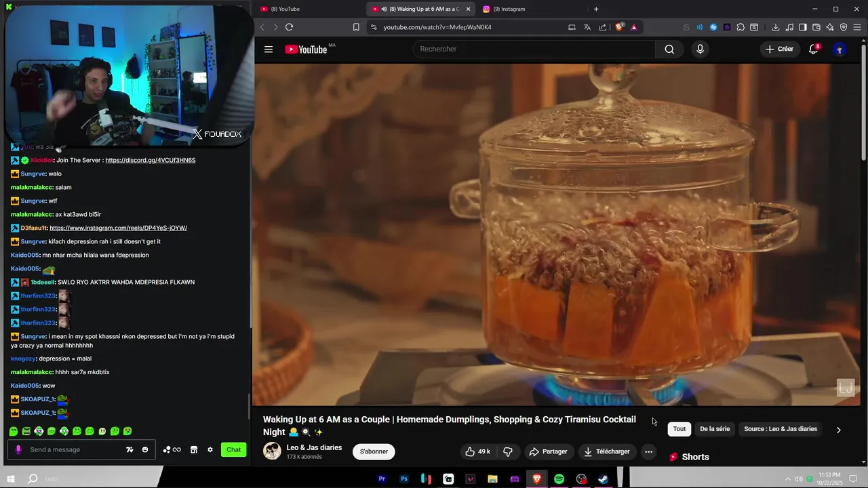Click the Partager share button
Screen dimensions: 868x488
(x=548, y=451)
